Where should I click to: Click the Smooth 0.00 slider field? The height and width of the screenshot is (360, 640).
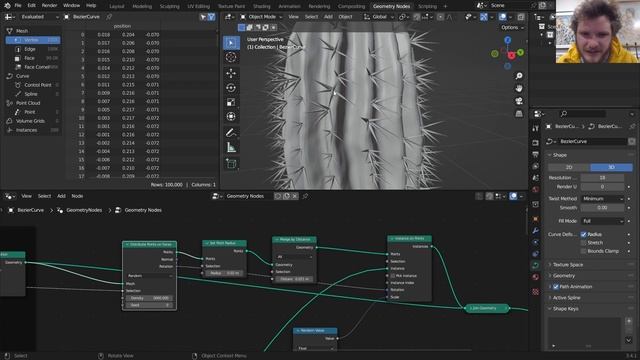pyautogui.click(x=602, y=208)
